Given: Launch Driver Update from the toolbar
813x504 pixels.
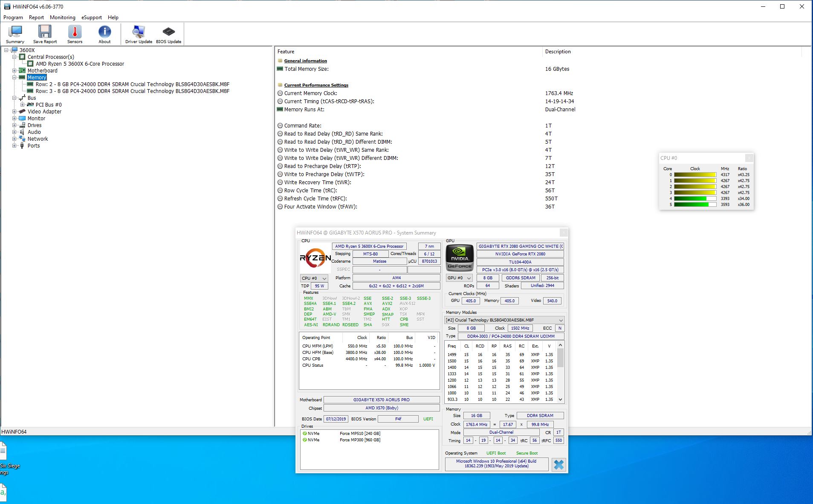Looking at the screenshot, I should tap(139, 34).
